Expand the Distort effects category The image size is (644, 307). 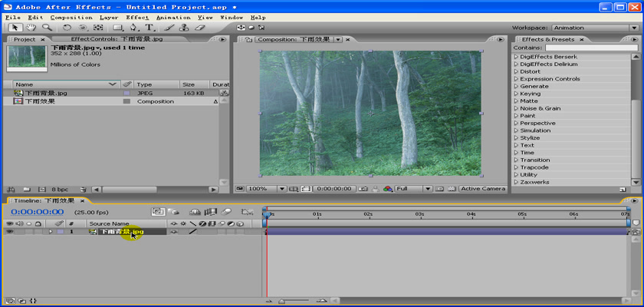[x=517, y=71]
